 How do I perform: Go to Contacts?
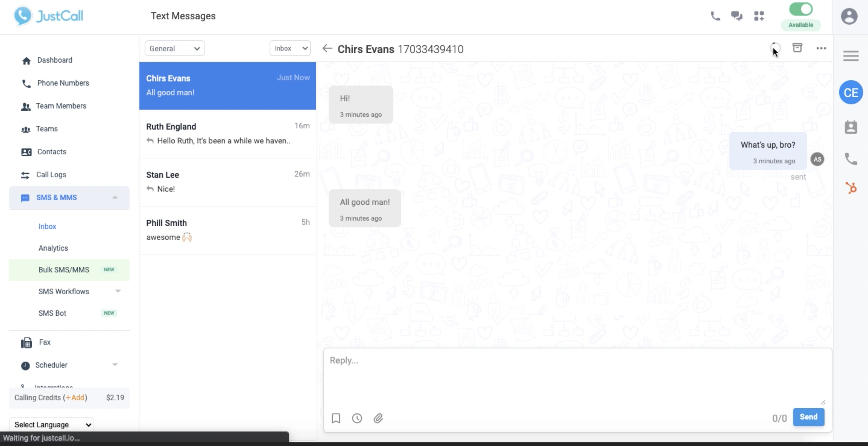(52, 152)
